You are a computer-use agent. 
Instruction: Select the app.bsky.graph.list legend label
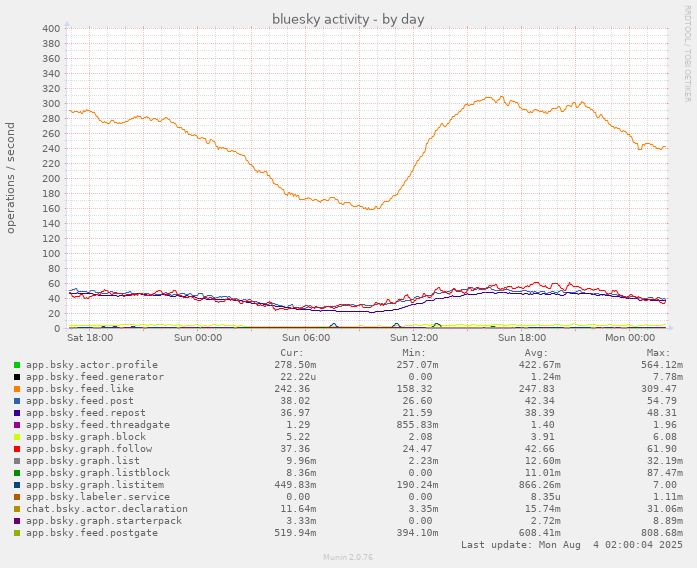(83, 461)
